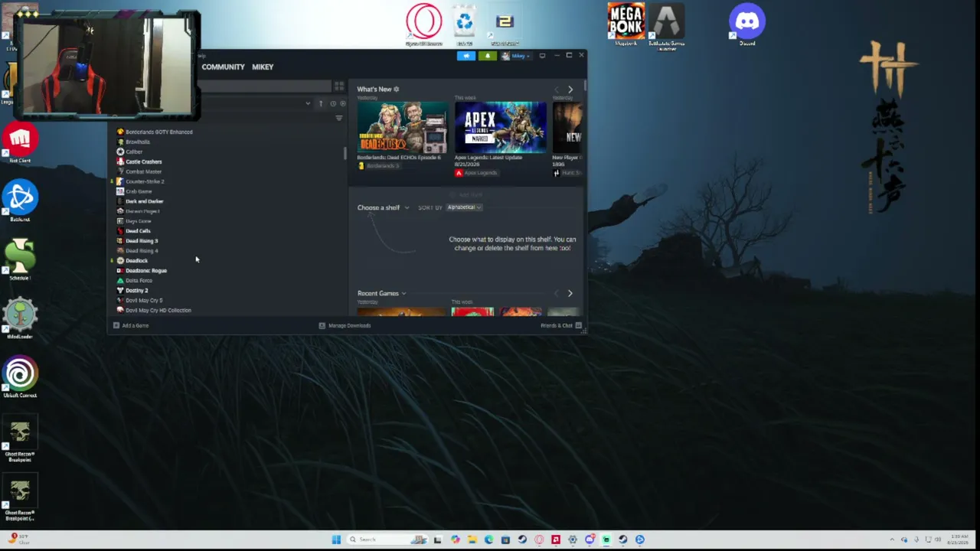Open Apex Legends Latest Update thumbnail
The image size is (980, 551).
[x=501, y=127]
